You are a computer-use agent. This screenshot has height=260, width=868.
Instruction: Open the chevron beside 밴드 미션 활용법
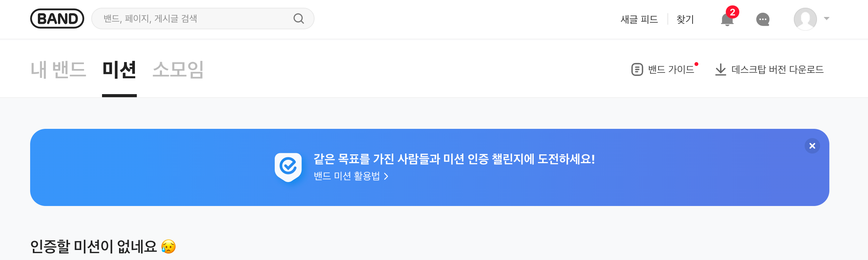[386, 176]
